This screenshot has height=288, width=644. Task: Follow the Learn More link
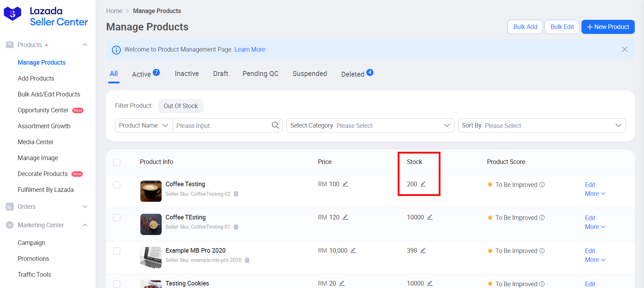point(250,49)
